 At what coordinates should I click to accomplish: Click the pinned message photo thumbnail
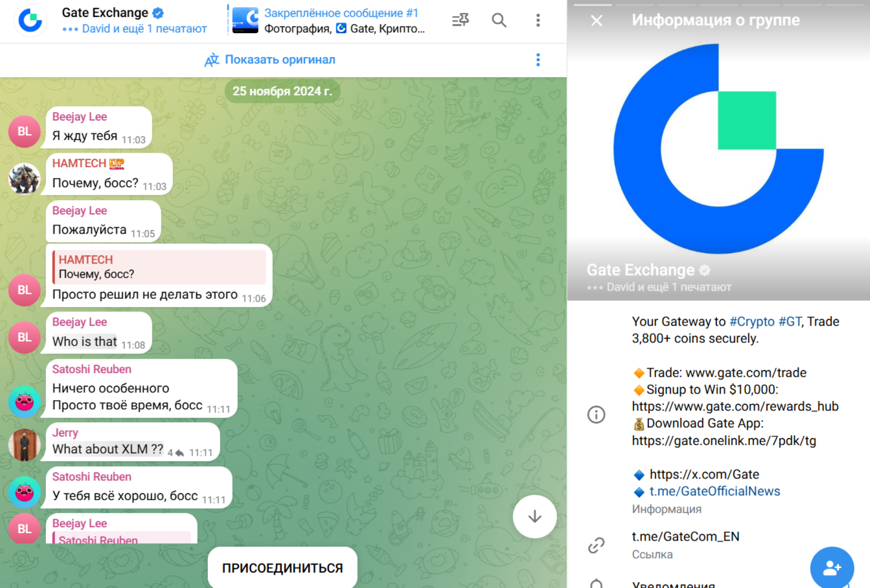[x=246, y=20]
